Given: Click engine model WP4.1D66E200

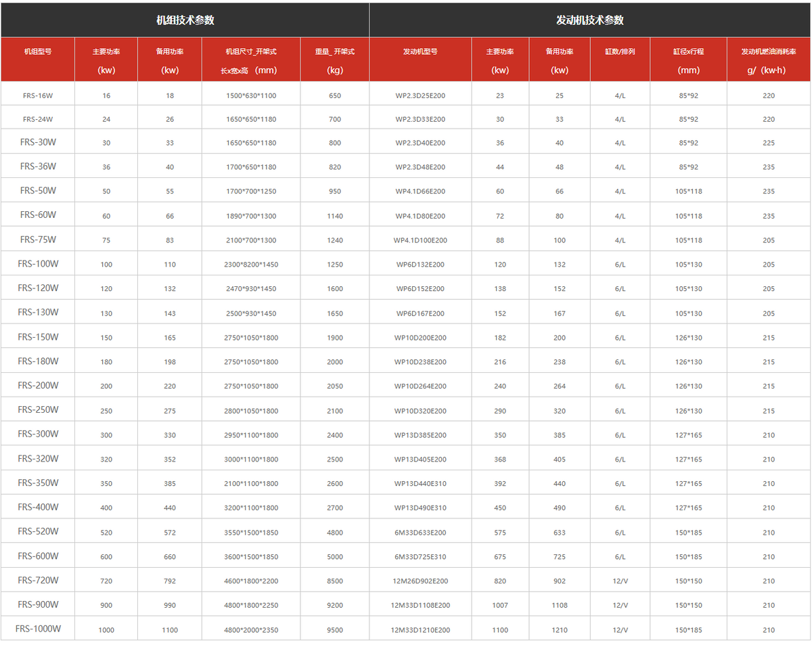Looking at the screenshot, I should tap(420, 192).
